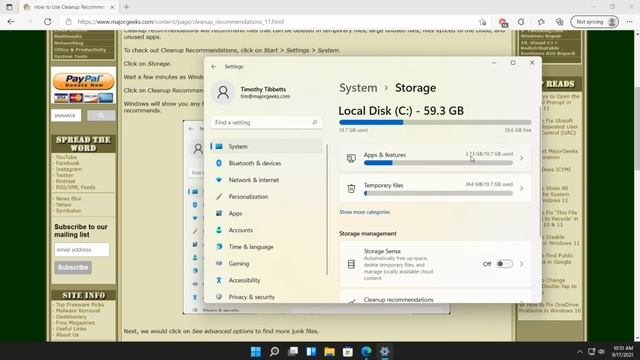Click System breadcrumb in Settings header
The width and height of the screenshot is (640, 360).
(358, 88)
